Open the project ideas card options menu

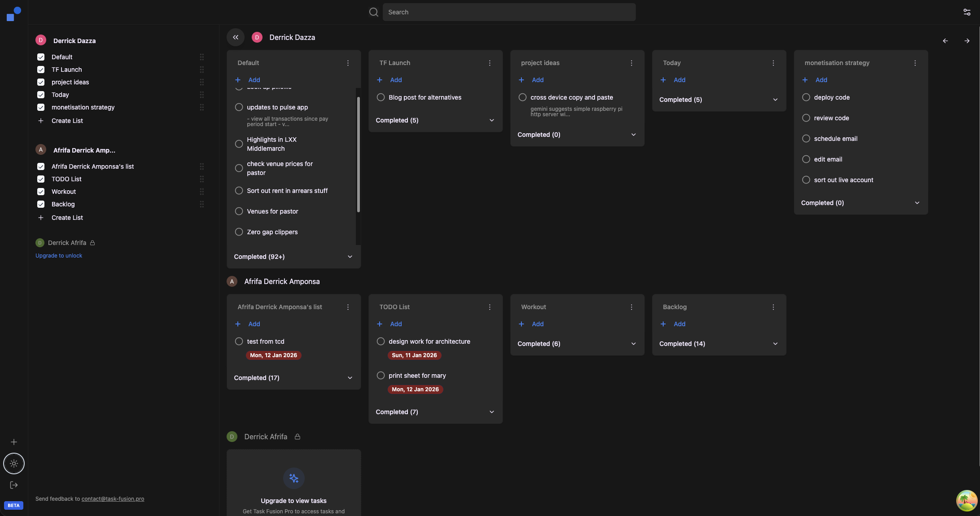631,63
